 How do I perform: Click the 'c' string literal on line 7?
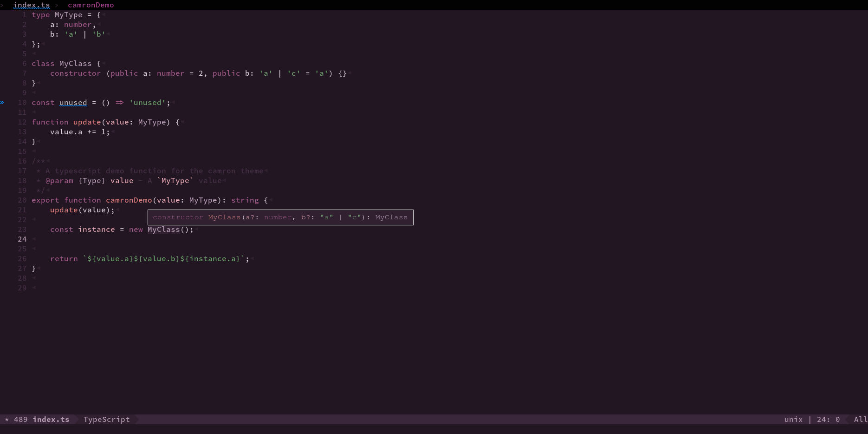pos(293,73)
